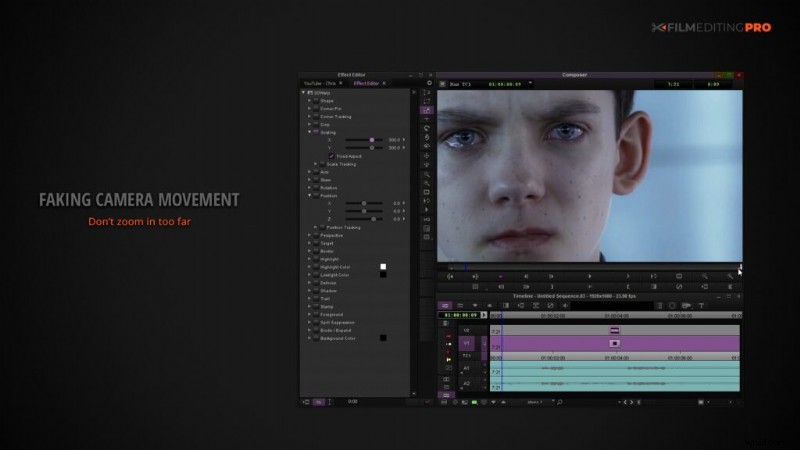Expand the Perspective parameter group
The height and width of the screenshot is (450, 800).
pos(309,235)
